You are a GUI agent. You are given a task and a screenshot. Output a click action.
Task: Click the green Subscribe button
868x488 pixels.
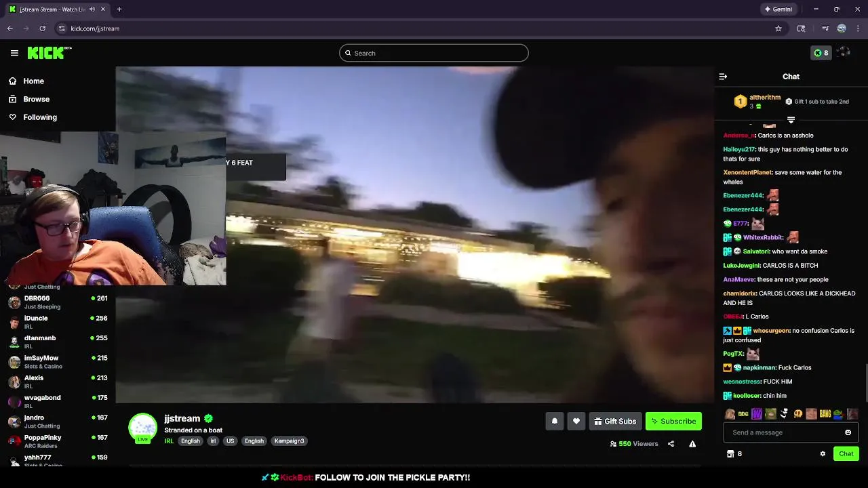pyautogui.click(x=673, y=421)
